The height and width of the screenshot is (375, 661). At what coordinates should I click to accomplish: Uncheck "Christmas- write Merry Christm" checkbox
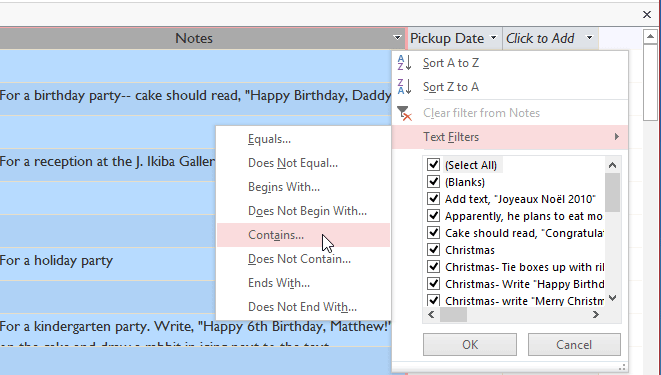pyautogui.click(x=433, y=300)
